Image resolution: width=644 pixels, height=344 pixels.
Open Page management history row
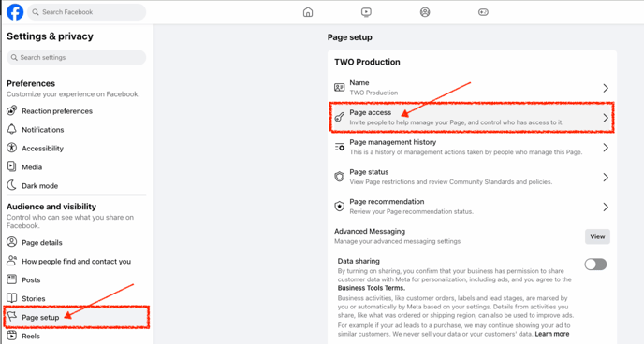[x=472, y=147]
